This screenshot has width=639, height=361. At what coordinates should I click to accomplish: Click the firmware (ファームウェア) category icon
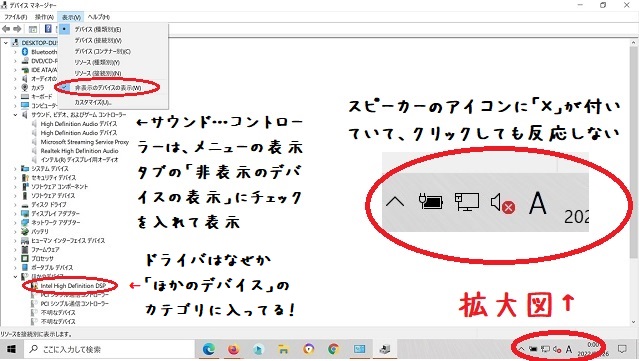click(25, 249)
